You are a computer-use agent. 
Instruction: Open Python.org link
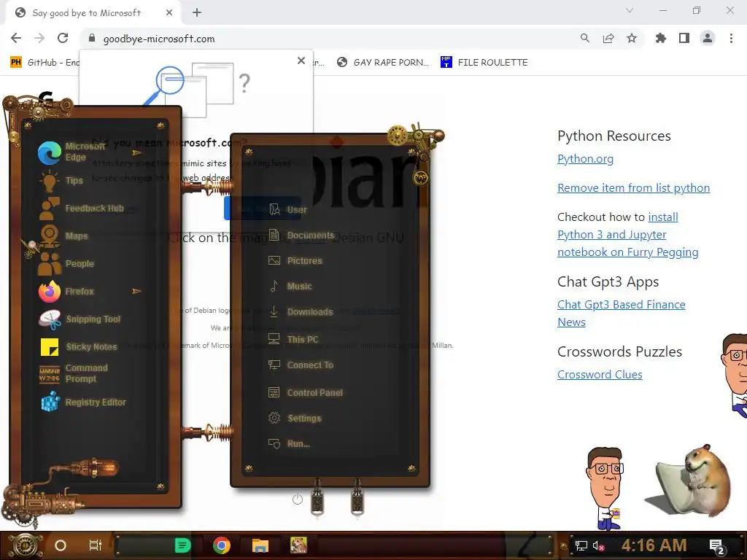[586, 159]
